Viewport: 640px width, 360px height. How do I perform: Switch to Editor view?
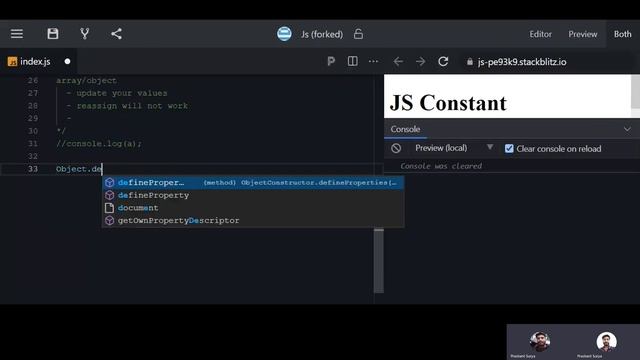540,34
